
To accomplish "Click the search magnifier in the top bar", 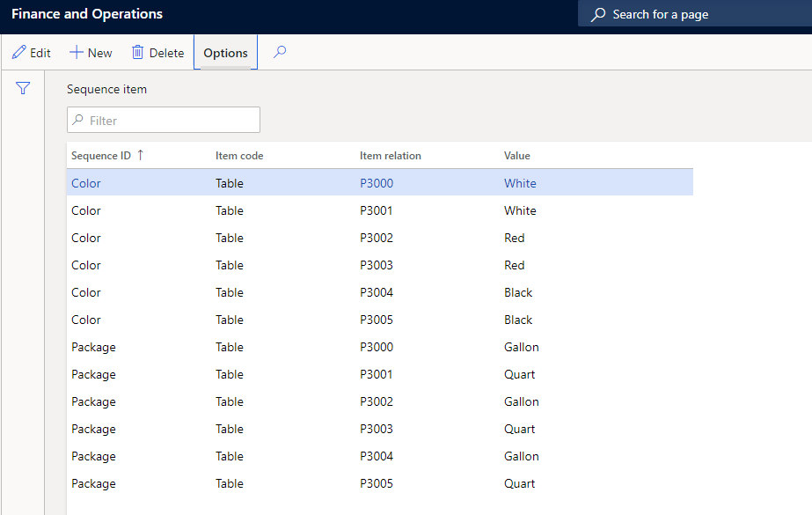I will click(598, 14).
